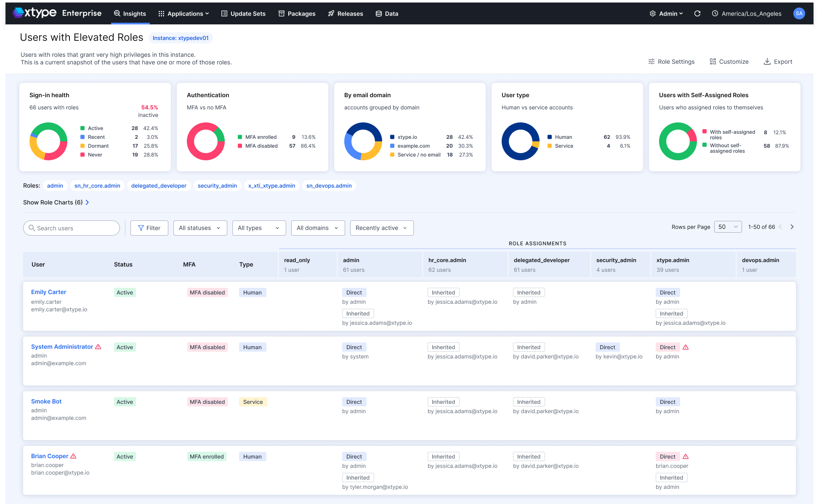Toggle the sn_devops.admin role chip
819x504 pixels.
coord(329,186)
